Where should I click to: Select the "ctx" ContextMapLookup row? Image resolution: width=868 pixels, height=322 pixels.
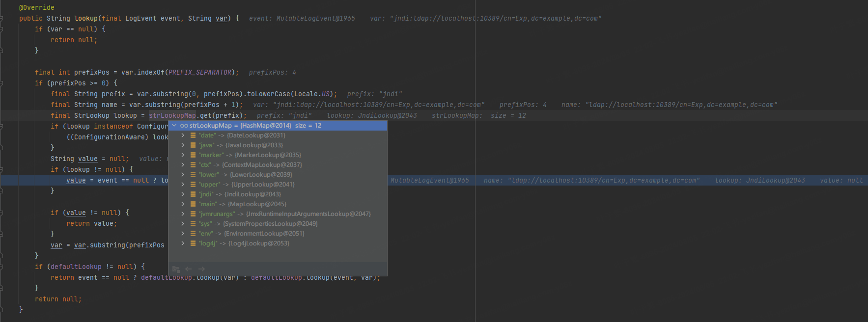click(x=278, y=165)
